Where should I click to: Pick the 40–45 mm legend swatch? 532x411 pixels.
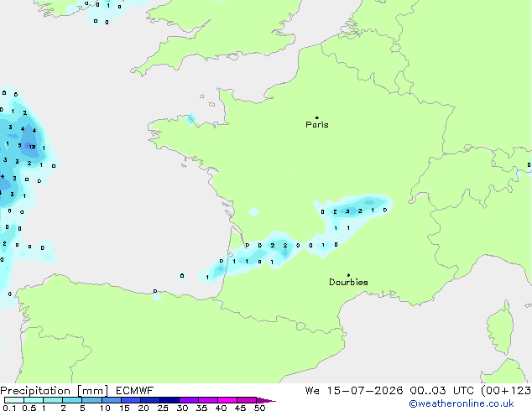227,400
